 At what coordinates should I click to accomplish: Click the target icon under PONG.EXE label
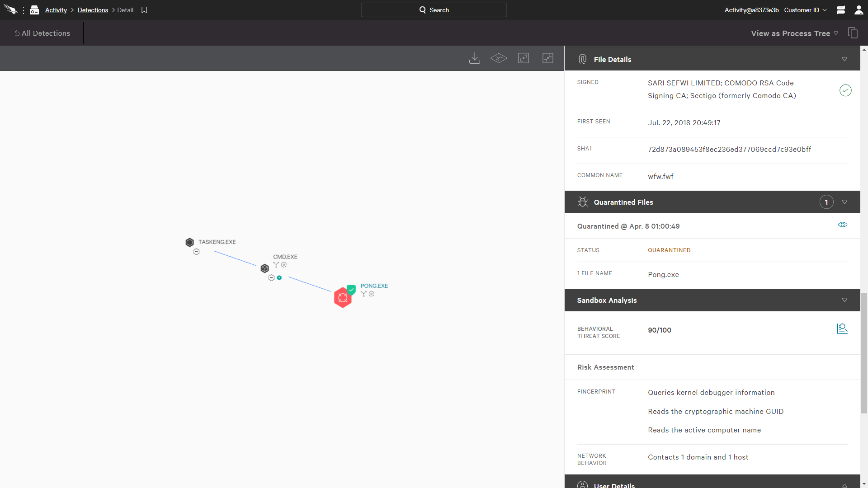[x=372, y=294]
